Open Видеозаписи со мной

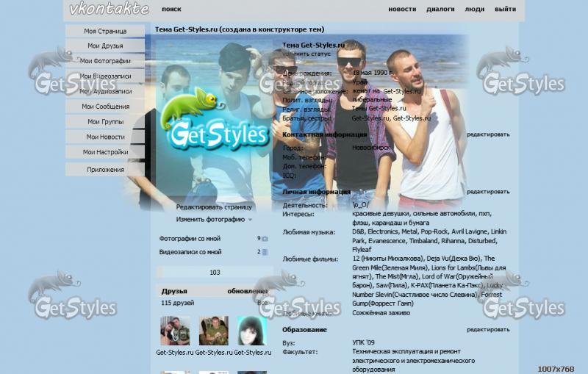click(190, 252)
